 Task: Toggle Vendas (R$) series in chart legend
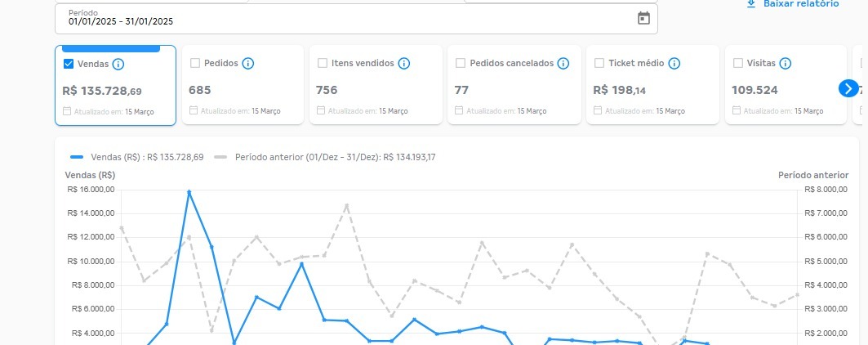coord(137,156)
